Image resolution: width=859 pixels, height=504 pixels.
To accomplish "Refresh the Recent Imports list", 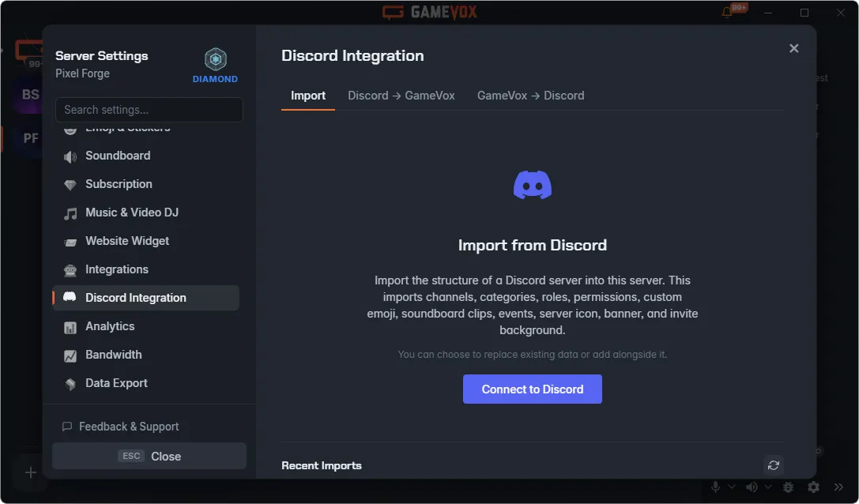I will click(x=774, y=465).
